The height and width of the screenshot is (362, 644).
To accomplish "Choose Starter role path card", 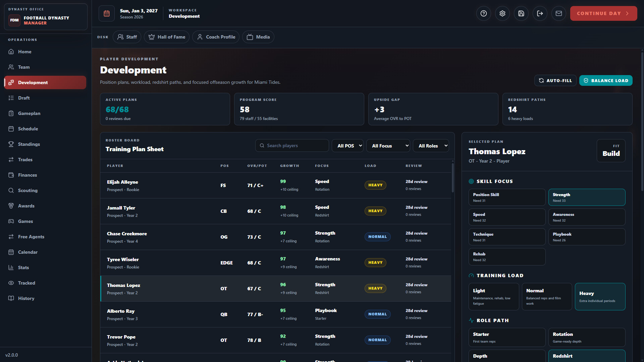I will [x=507, y=337].
